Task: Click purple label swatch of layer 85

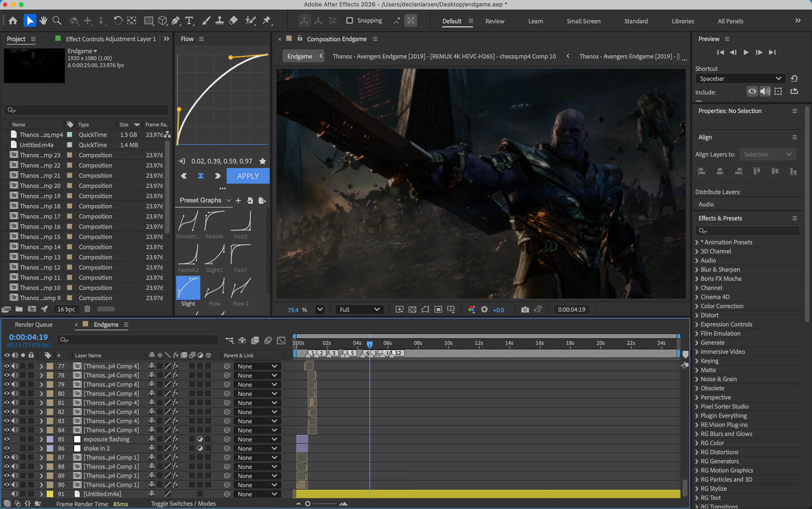Action: (x=50, y=439)
